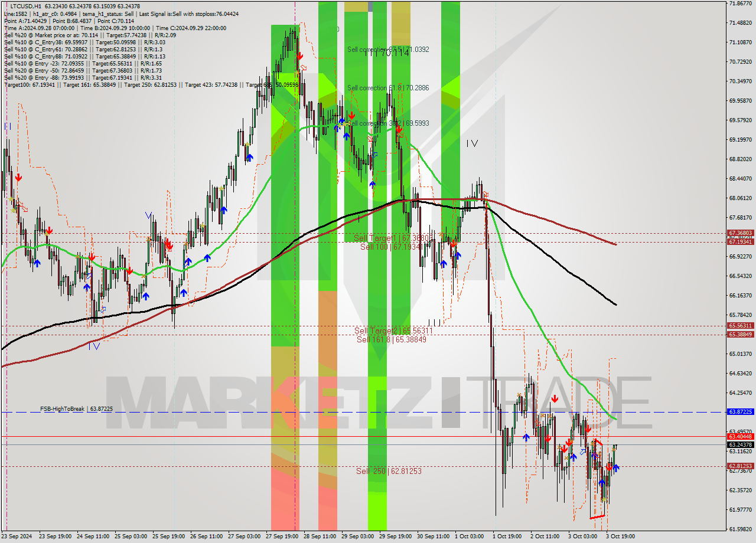Click the 71.86770 price axis label

click(740, 4)
